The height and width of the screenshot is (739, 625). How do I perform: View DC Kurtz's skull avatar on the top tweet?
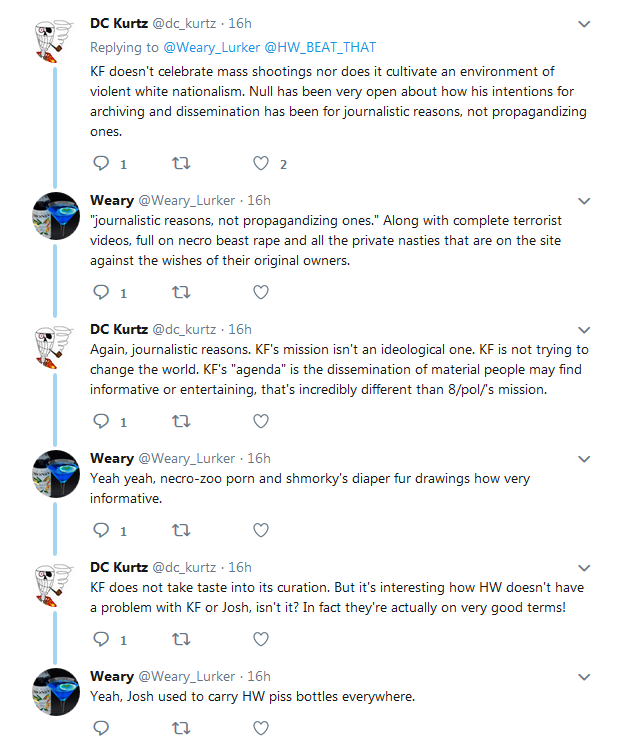pos(55,41)
